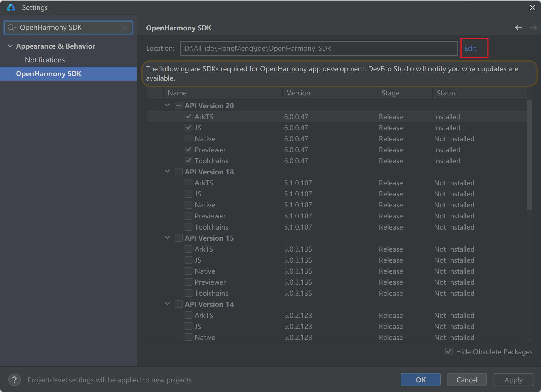The image size is (541, 392).
Task: Uncheck Hide Obsolete Packages
Action: click(449, 352)
